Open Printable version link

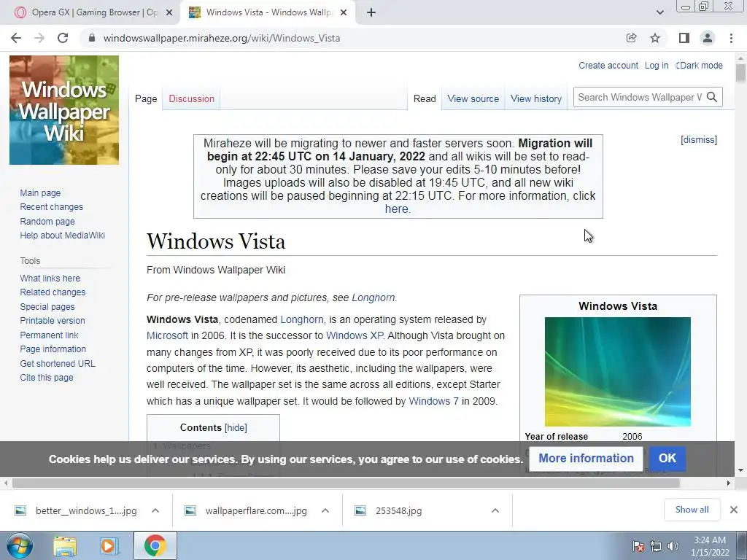coord(53,321)
